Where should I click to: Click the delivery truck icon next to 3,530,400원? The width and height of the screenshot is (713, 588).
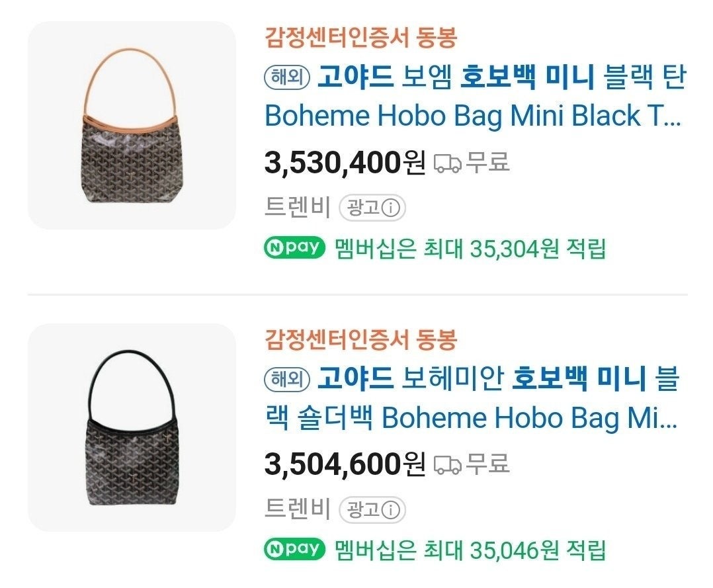448,161
